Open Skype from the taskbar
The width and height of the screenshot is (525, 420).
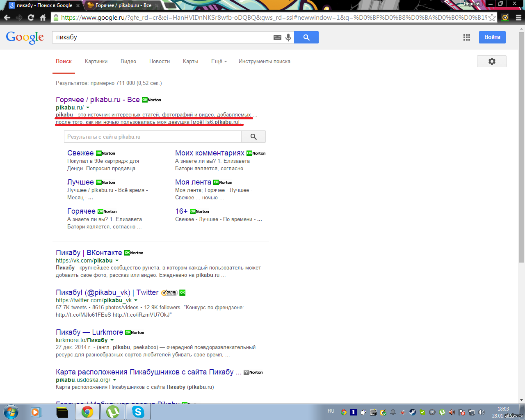coord(138,412)
